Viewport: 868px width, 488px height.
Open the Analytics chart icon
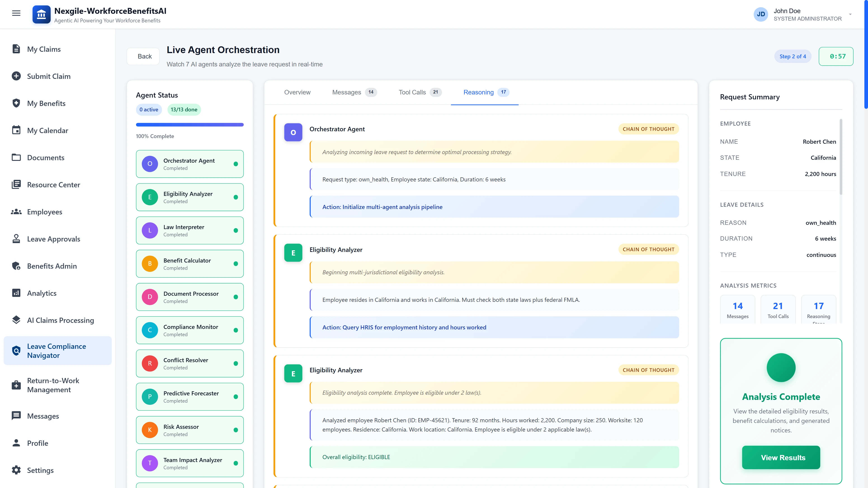point(17,293)
